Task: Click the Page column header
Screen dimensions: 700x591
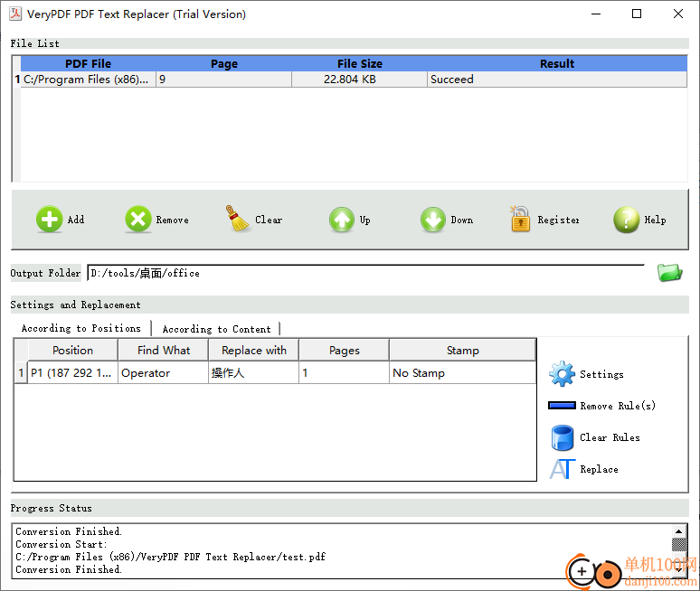Action: coord(223,64)
